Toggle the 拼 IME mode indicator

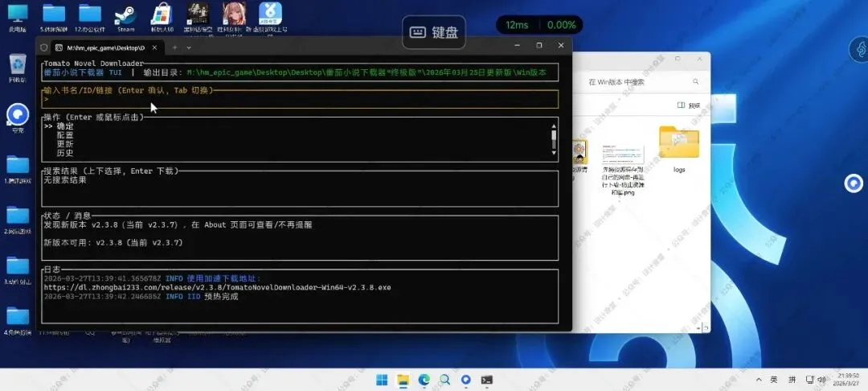(x=792, y=380)
